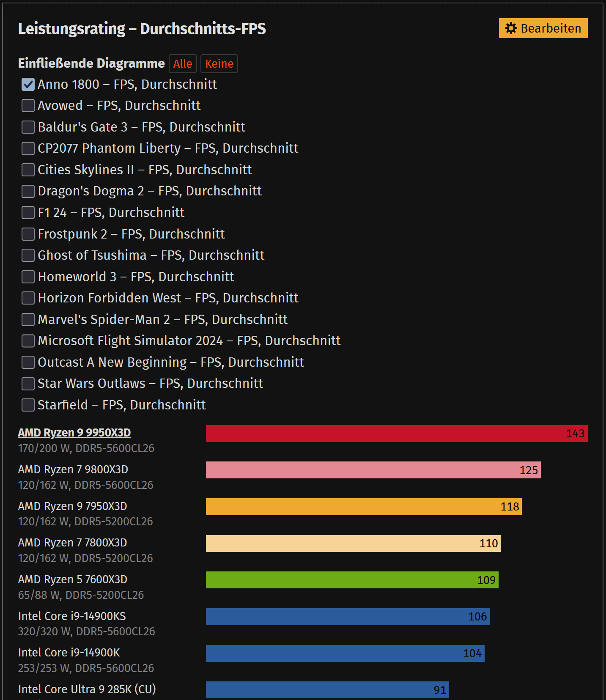Select Intel Core Ultra 9 285K label
Viewport: 606px width, 700px height.
(87, 689)
